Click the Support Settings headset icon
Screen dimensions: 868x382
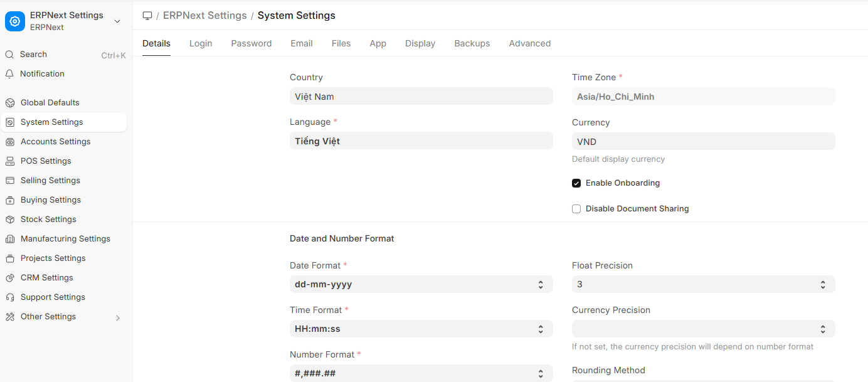[10, 297]
